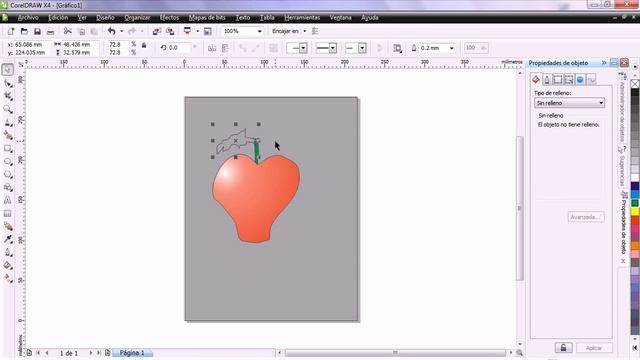The width and height of the screenshot is (640, 360).
Task: Select the Freehand drawing tool
Action: (7, 122)
